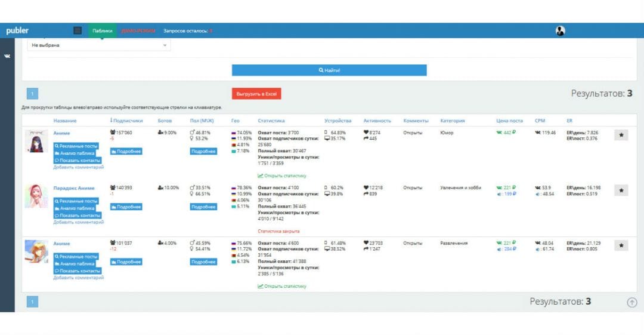Click avatar thumbnail of Аниме with 101'037 subscribers
Image resolution: width=644 pixels, height=335 pixels.
(36, 251)
